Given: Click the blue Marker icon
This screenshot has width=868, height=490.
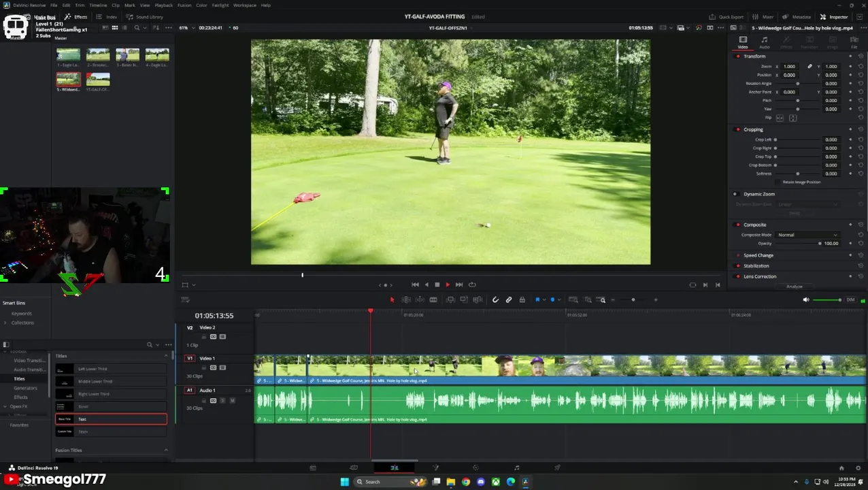Looking at the screenshot, I should click(552, 300).
